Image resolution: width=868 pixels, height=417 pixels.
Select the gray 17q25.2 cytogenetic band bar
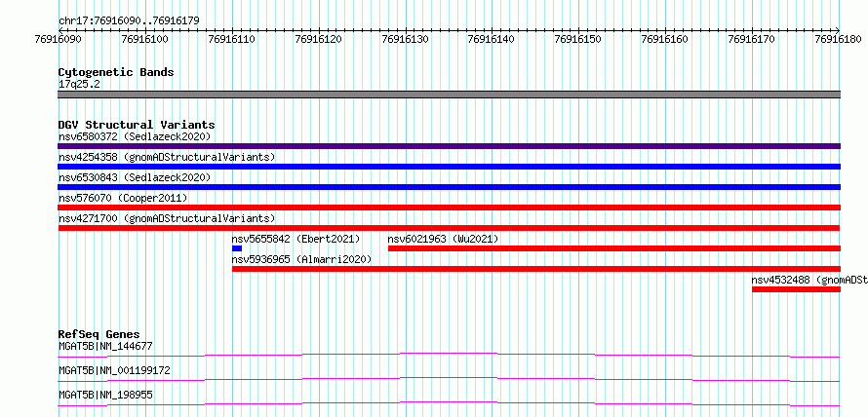[x=449, y=95]
